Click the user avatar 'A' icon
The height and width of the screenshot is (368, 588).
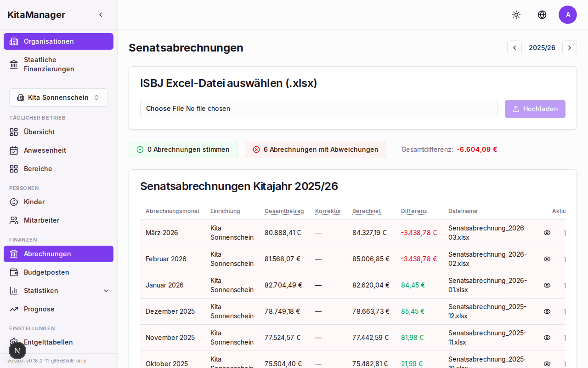(x=568, y=15)
